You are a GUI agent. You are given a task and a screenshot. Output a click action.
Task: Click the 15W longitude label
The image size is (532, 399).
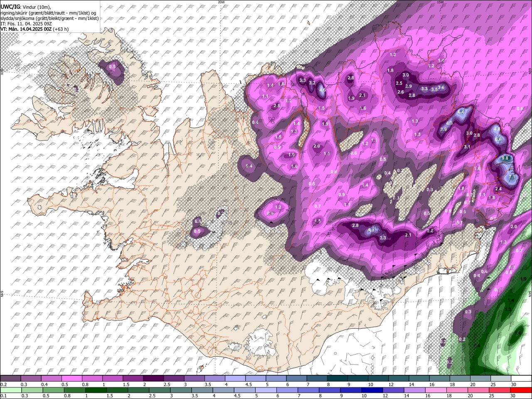[440, 2]
